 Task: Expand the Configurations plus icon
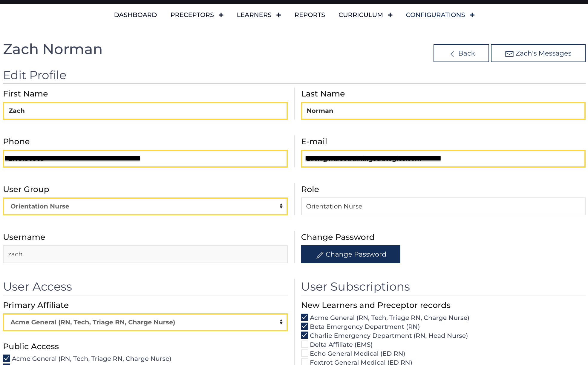point(472,15)
